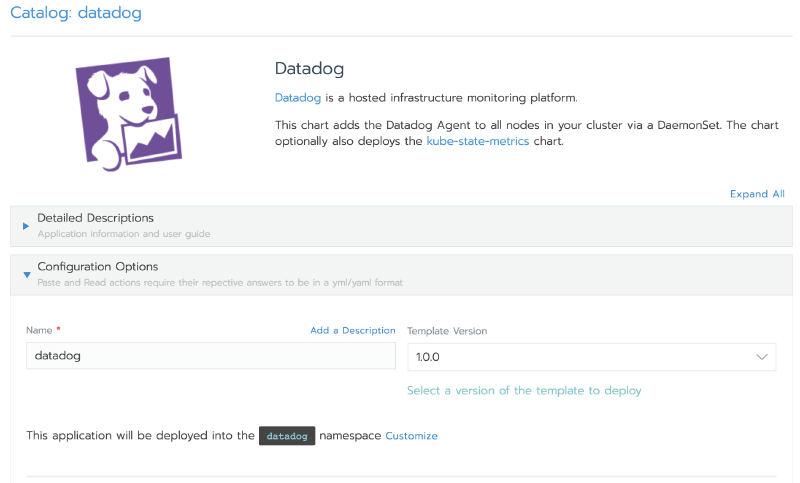Click the 'Paste and Read actions' subtitle text
The width and height of the screenshot is (800, 483).
pyautogui.click(x=220, y=282)
